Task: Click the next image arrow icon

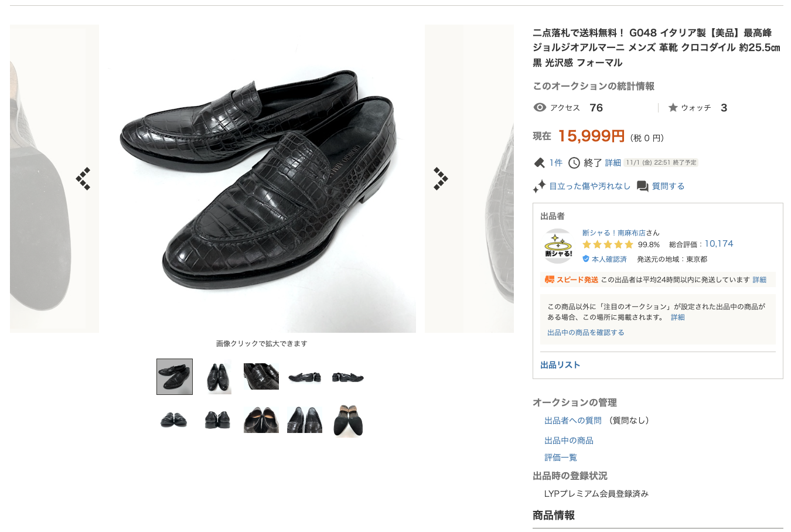Action: (441, 179)
